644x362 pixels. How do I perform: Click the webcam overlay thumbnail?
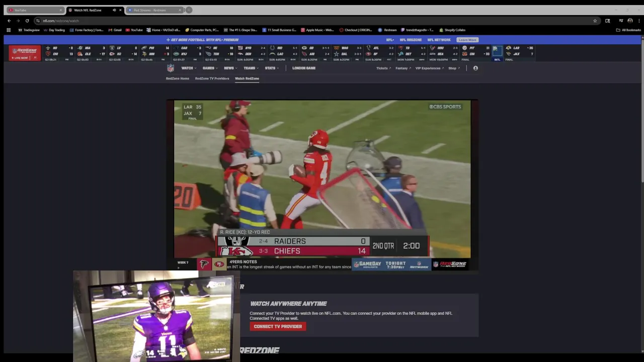point(156,316)
